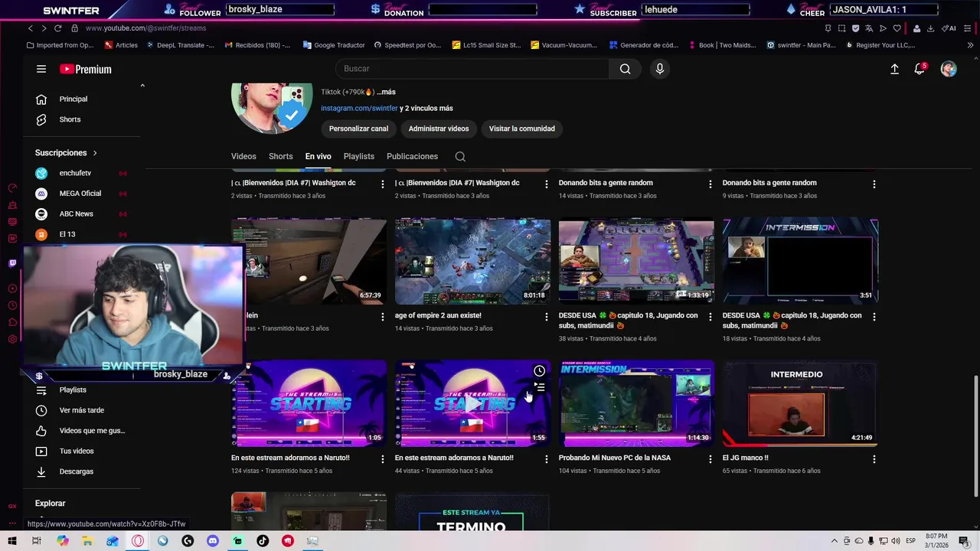Screen dimensions: 980x551
Task: Open the Videos tab
Action: pos(243,156)
